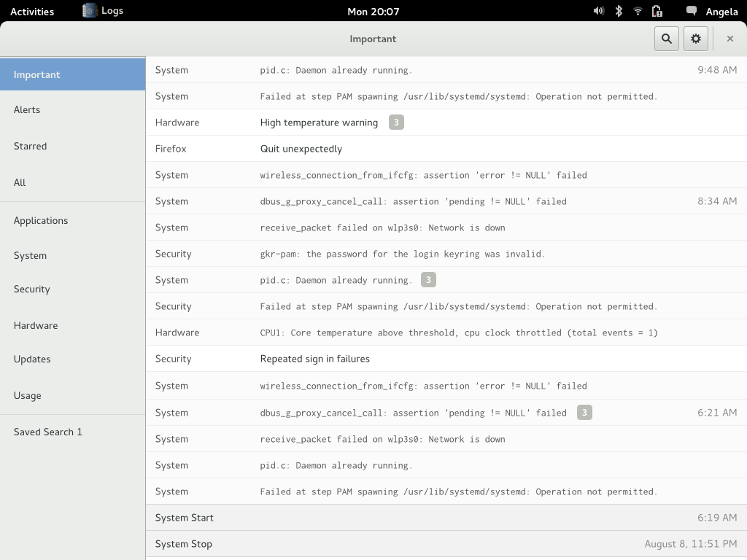Expand count badge on High temperature warning
Viewport: 747px width, 560px height.
396,122
